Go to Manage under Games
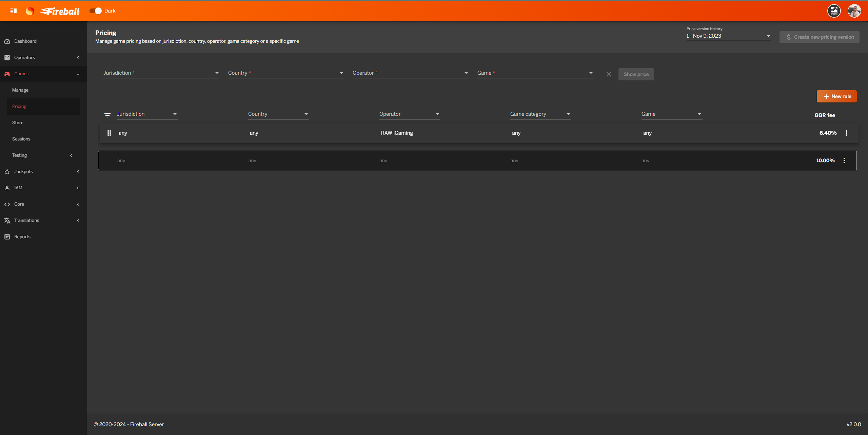 (20, 90)
